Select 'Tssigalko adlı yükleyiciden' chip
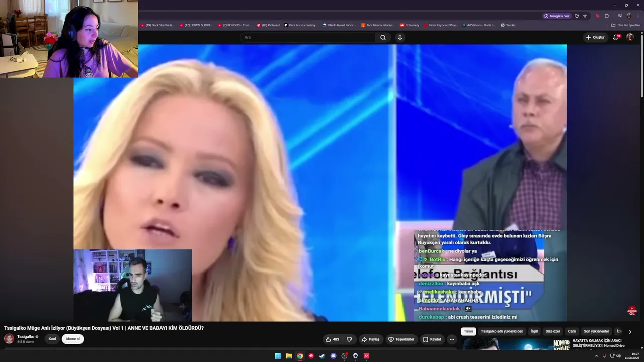Viewport: 644px width, 362px height. click(x=502, y=332)
